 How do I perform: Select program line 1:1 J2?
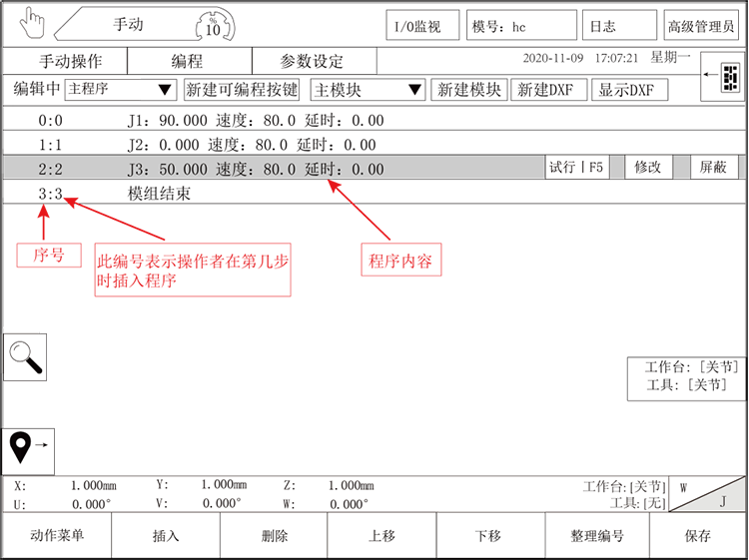point(250,145)
